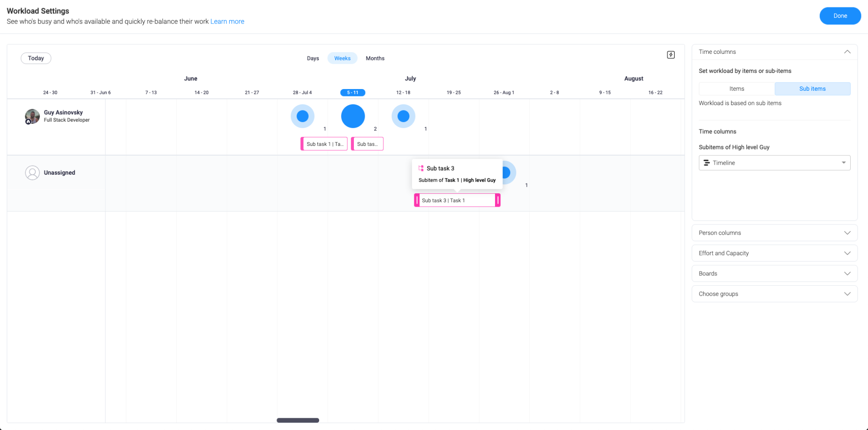This screenshot has width=868, height=430.
Task: Click the Today button
Action: [x=36, y=58]
